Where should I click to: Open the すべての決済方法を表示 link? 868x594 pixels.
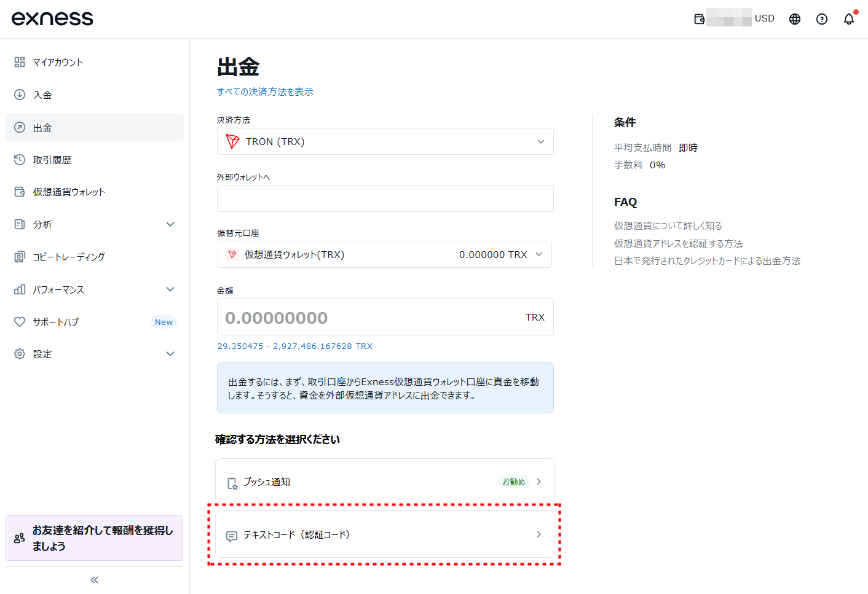pyautogui.click(x=265, y=92)
